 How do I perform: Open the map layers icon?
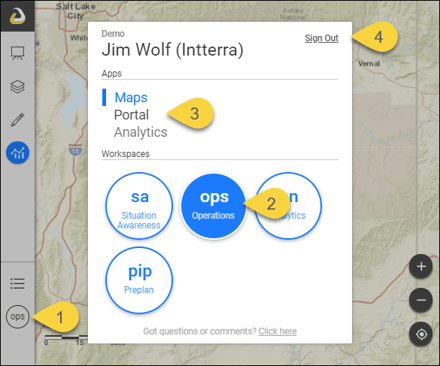17,86
